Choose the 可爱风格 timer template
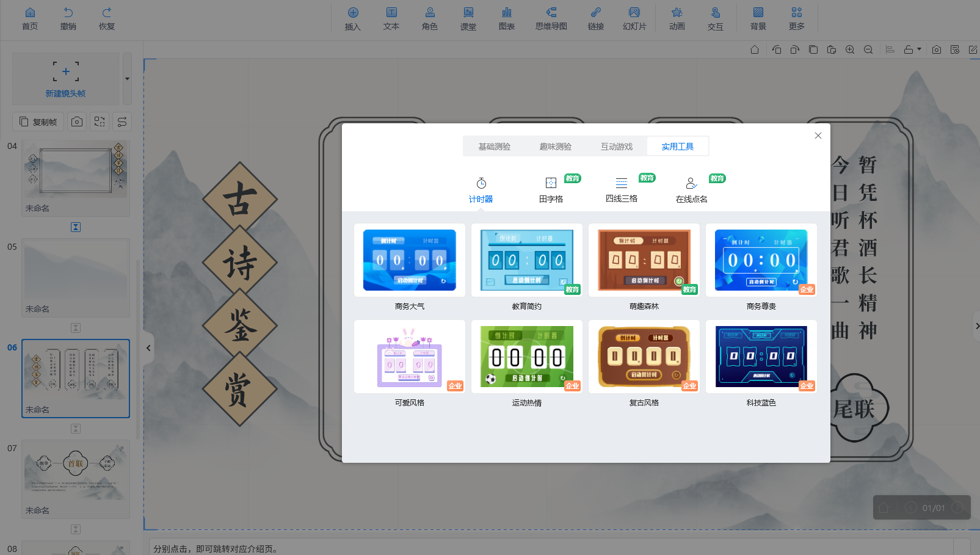 (410, 357)
